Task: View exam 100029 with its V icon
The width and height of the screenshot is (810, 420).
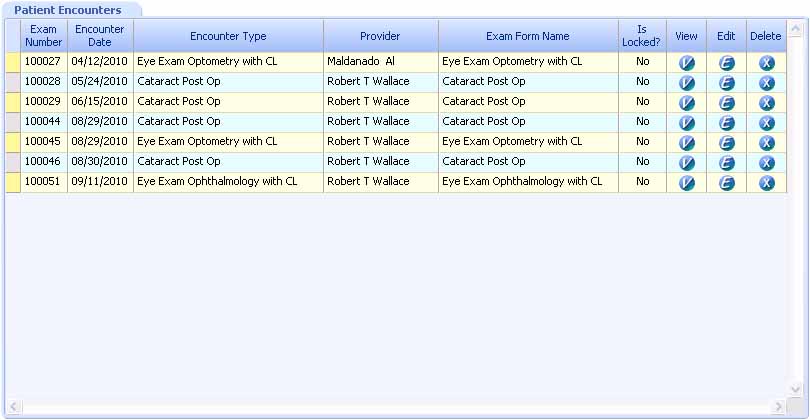Action: (x=687, y=103)
